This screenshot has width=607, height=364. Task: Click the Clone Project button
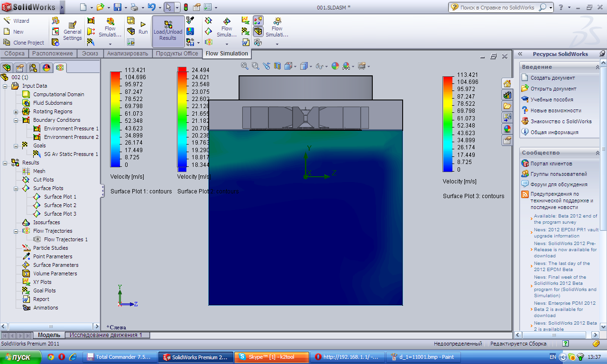28,43
